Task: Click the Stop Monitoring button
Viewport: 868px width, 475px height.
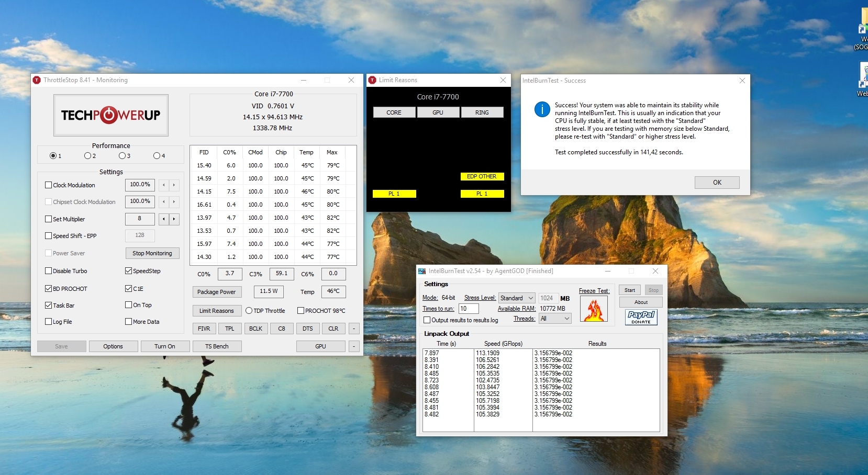Action: pos(152,253)
